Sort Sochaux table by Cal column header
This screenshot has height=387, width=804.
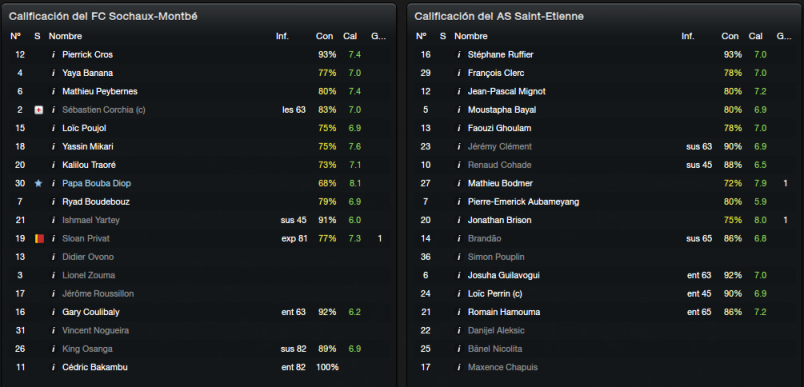[x=350, y=36]
